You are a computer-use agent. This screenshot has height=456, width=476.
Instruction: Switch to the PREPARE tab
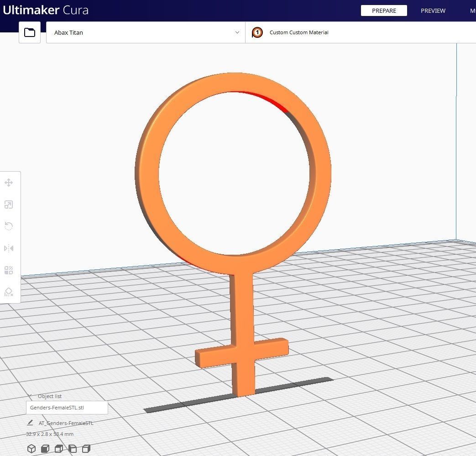coord(384,10)
